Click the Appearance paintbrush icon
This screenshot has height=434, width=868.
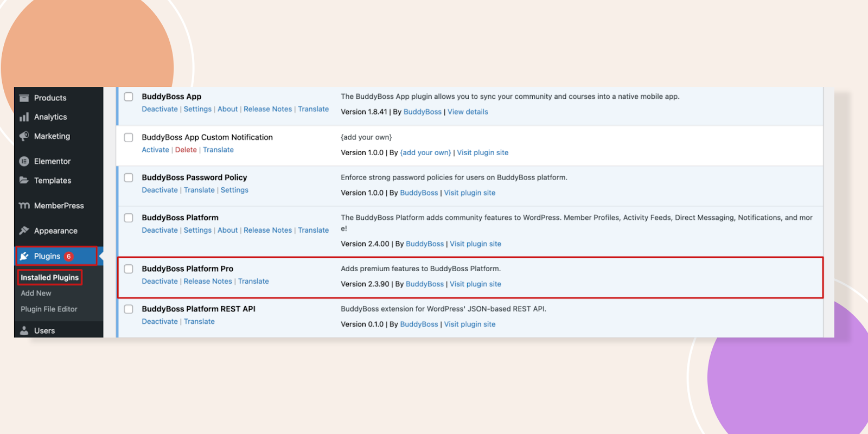pos(24,231)
